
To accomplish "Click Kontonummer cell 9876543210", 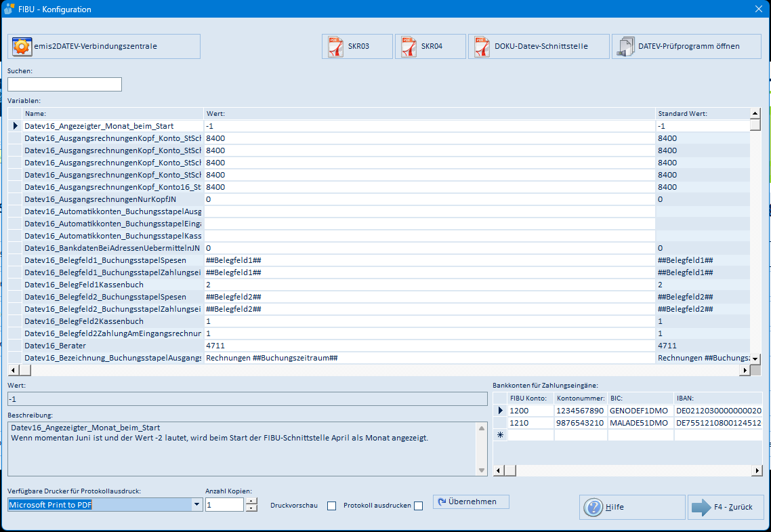I will point(581,423).
